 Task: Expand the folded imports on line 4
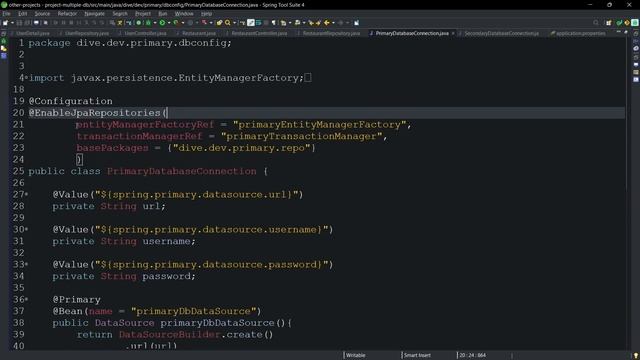point(27,77)
